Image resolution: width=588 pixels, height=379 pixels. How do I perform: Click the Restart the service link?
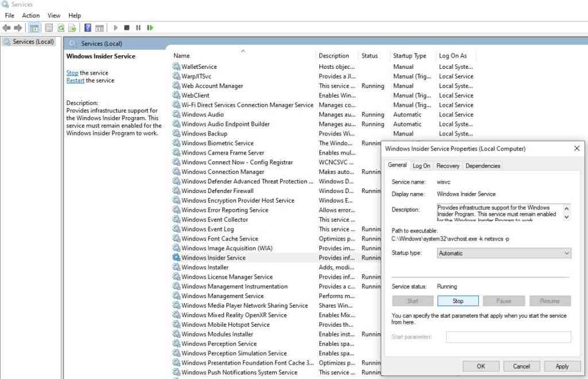point(75,80)
